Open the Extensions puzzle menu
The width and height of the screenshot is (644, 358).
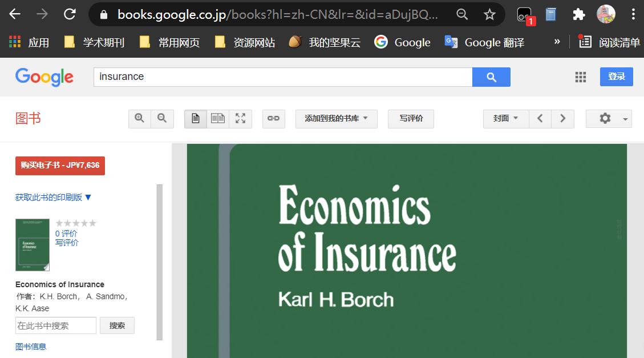coord(578,15)
